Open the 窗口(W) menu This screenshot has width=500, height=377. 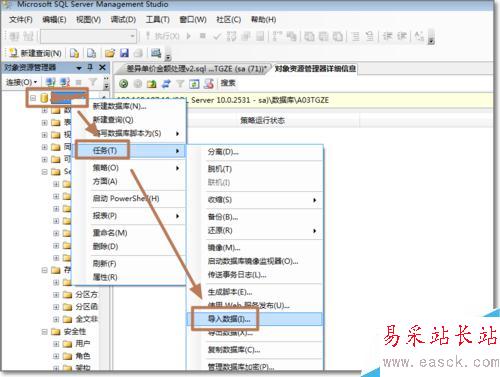193,20
